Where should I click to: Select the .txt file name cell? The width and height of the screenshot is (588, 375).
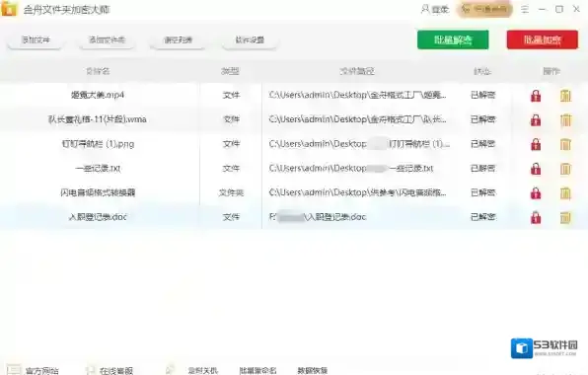coord(98,168)
